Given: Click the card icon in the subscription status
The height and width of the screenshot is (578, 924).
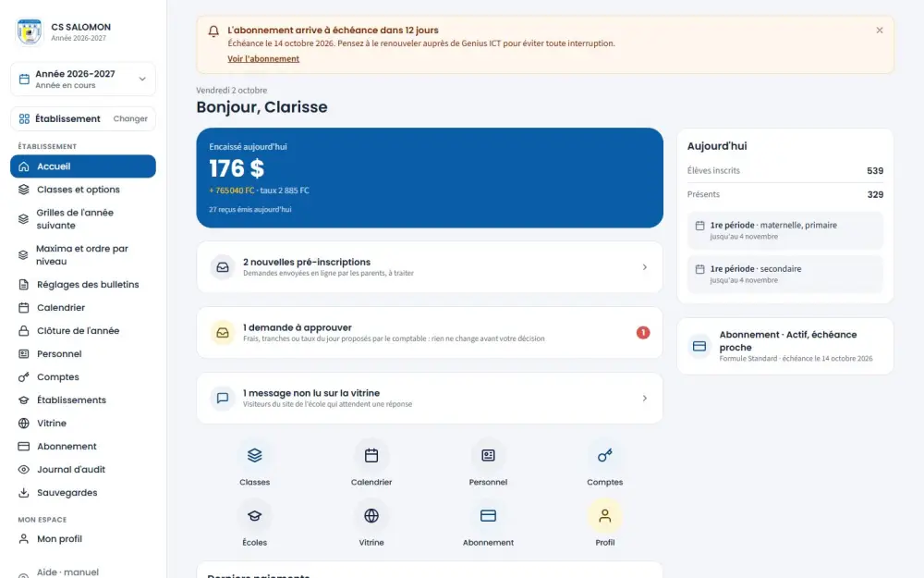Looking at the screenshot, I should [x=699, y=346].
